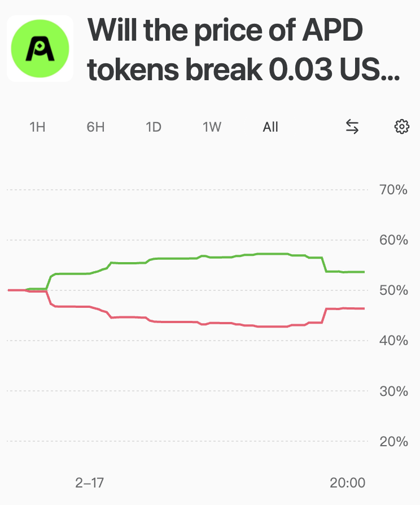420x505 pixels.
Task: Select the 1H time range
Action: point(37,127)
